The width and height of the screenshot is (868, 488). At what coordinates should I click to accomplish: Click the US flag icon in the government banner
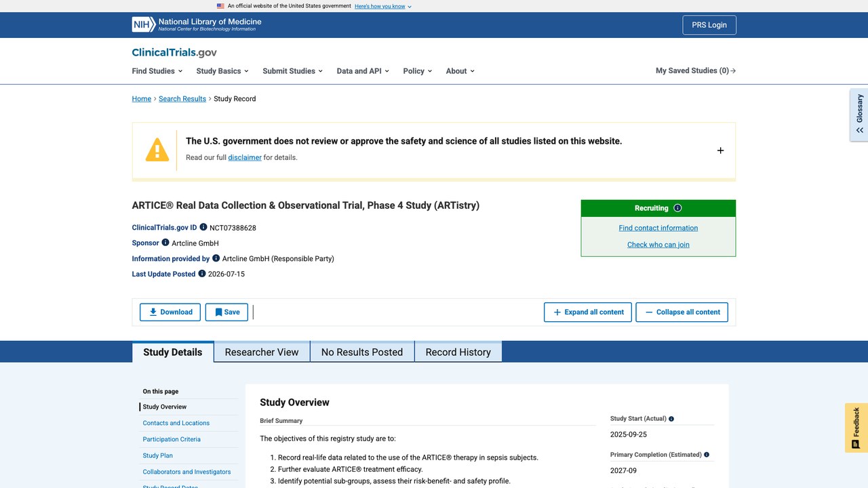click(220, 6)
